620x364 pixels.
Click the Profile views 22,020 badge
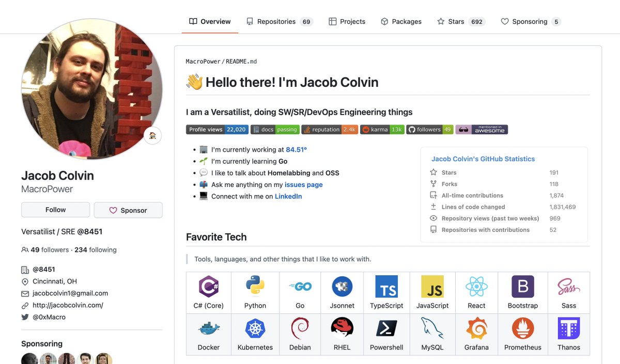click(x=217, y=130)
